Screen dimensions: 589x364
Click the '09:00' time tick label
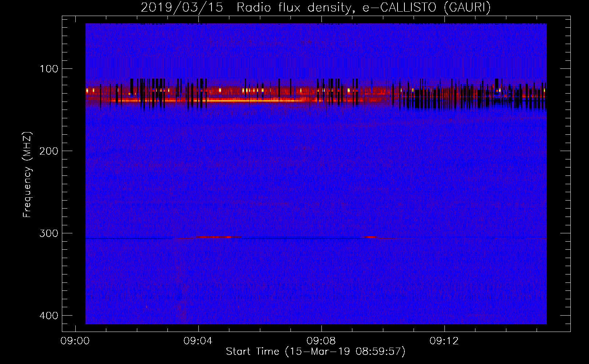[75, 341]
